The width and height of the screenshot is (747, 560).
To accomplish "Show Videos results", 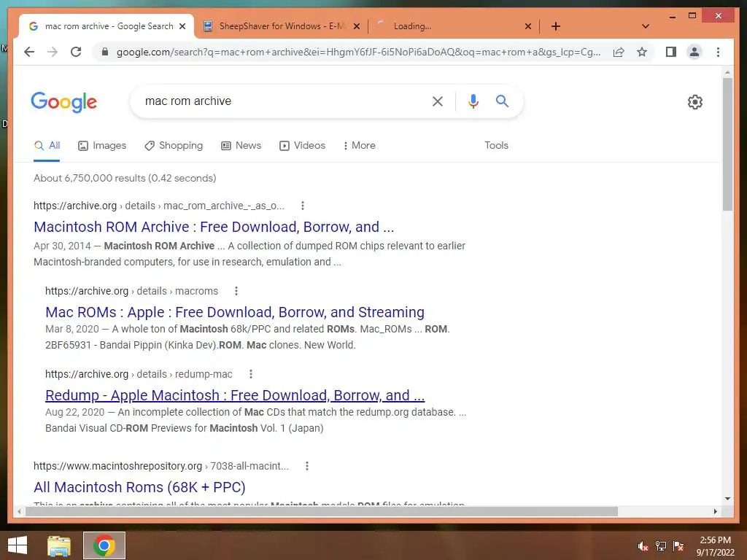I will point(302,145).
